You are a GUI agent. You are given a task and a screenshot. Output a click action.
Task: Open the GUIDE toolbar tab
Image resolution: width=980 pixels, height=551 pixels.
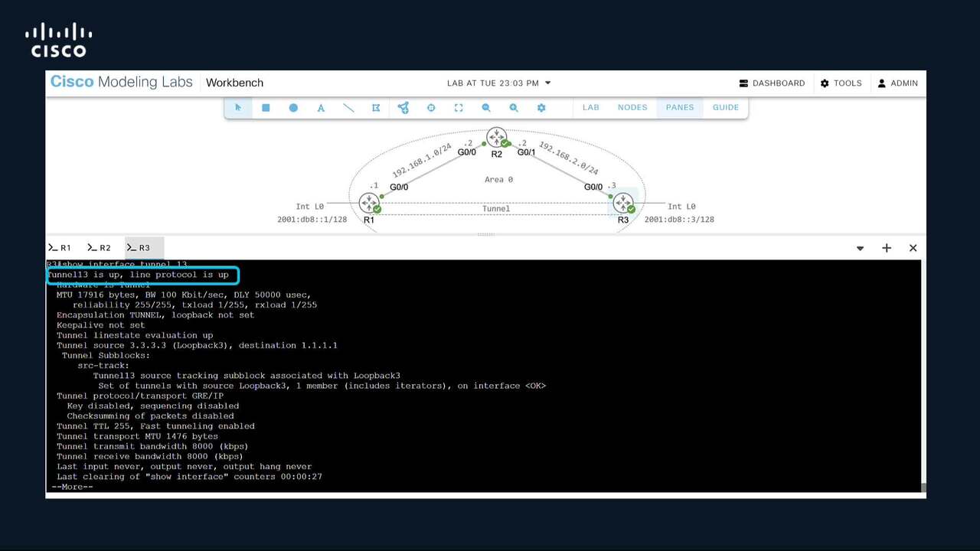(726, 107)
